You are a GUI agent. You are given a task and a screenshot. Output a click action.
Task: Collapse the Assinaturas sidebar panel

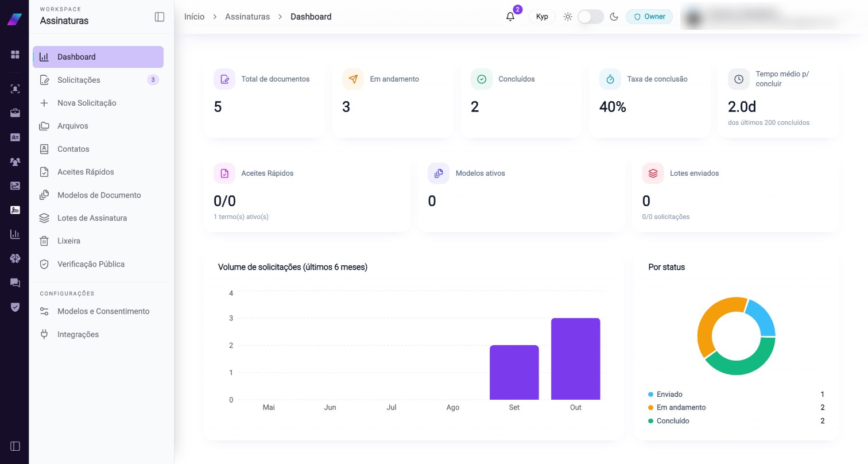coord(160,17)
